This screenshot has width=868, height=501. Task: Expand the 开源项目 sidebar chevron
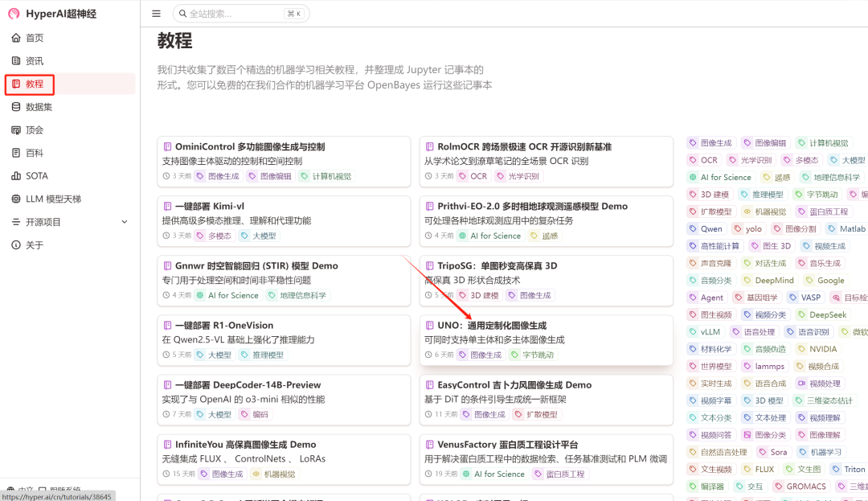(125, 222)
